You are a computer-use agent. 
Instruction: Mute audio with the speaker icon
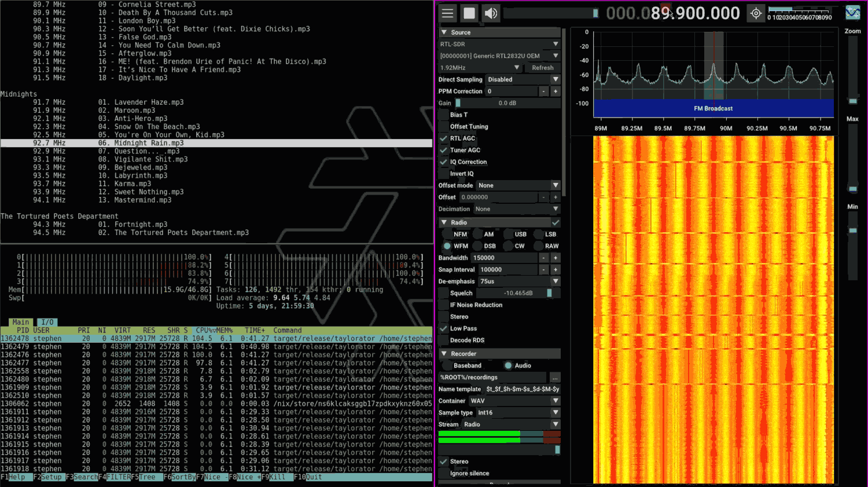491,13
